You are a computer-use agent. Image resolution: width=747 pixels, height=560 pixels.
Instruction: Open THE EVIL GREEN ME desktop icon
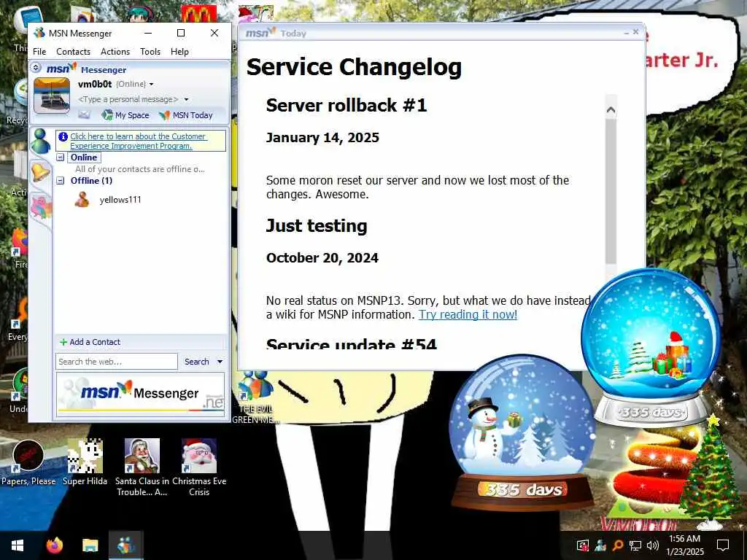point(255,397)
